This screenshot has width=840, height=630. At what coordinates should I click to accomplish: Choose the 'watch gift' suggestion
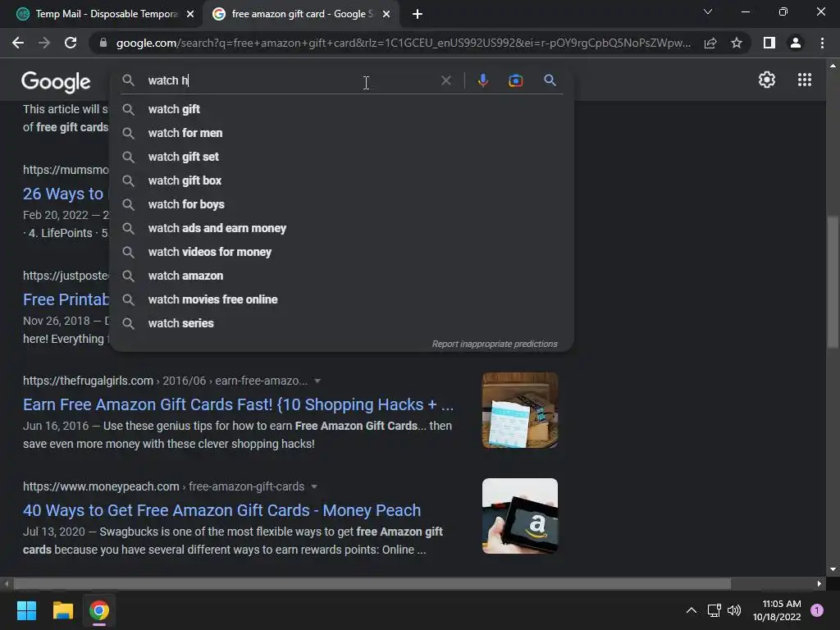[x=342, y=109]
